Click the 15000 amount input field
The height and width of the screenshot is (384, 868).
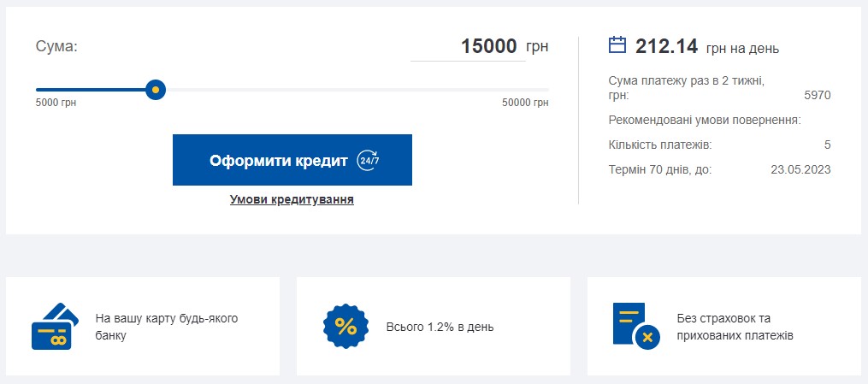point(468,46)
